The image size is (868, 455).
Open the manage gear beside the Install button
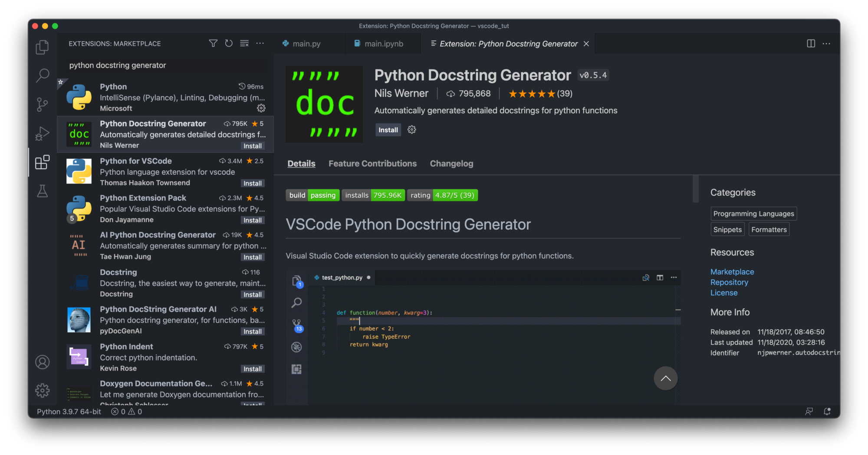[x=411, y=129]
